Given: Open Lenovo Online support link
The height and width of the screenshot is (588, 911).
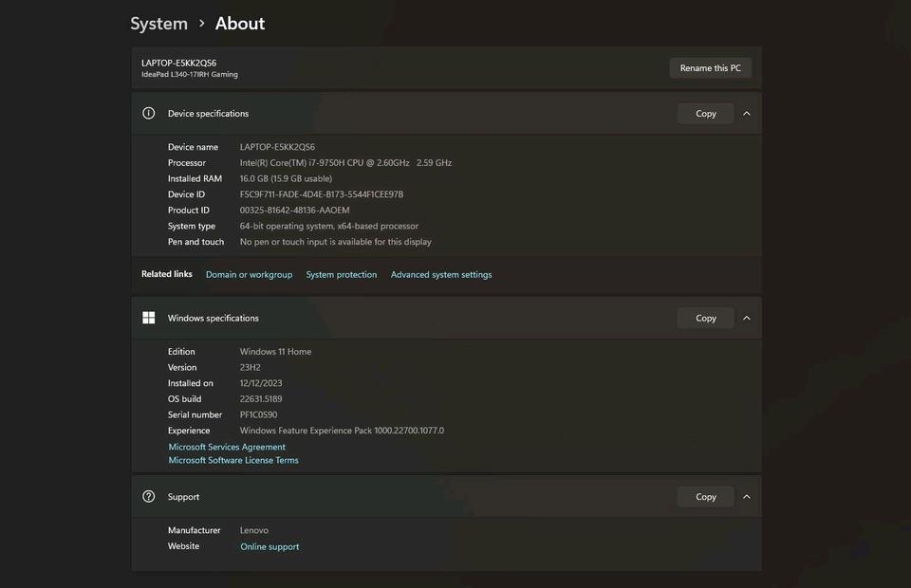Looking at the screenshot, I should tap(270, 547).
